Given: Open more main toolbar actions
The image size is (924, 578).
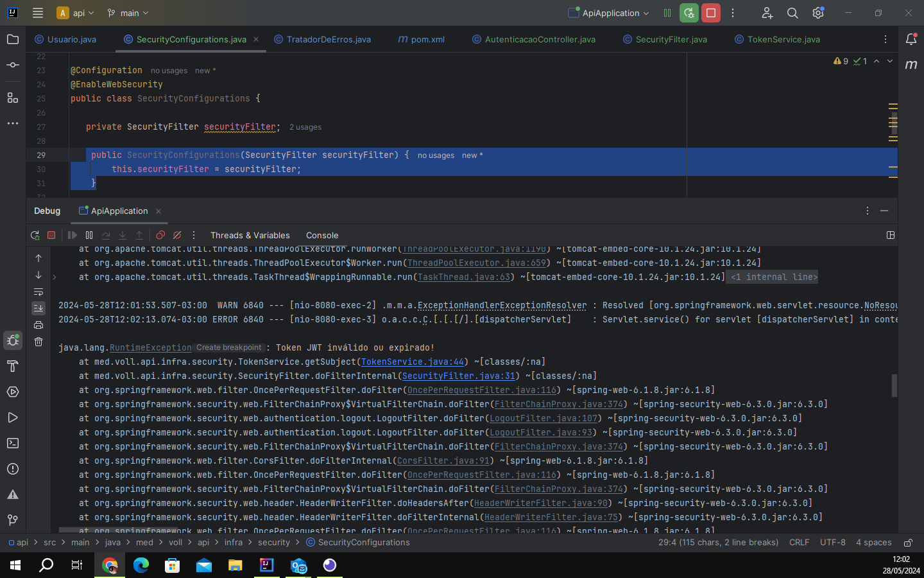Looking at the screenshot, I should (x=733, y=13).
